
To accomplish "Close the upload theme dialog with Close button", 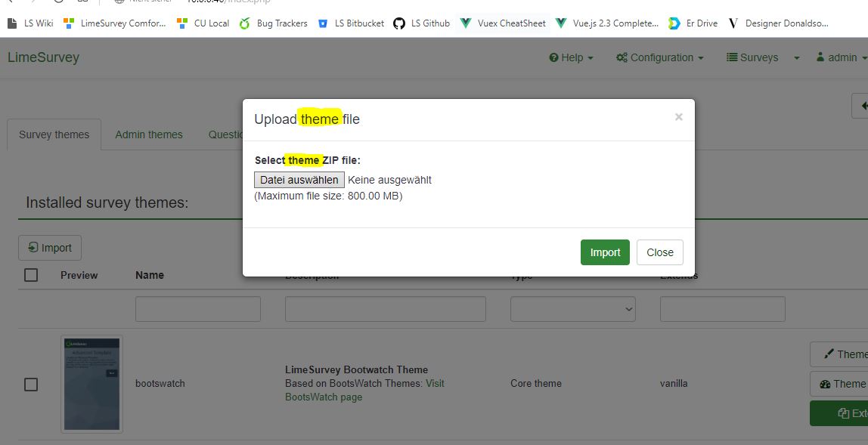I will [x=660, y=252].
